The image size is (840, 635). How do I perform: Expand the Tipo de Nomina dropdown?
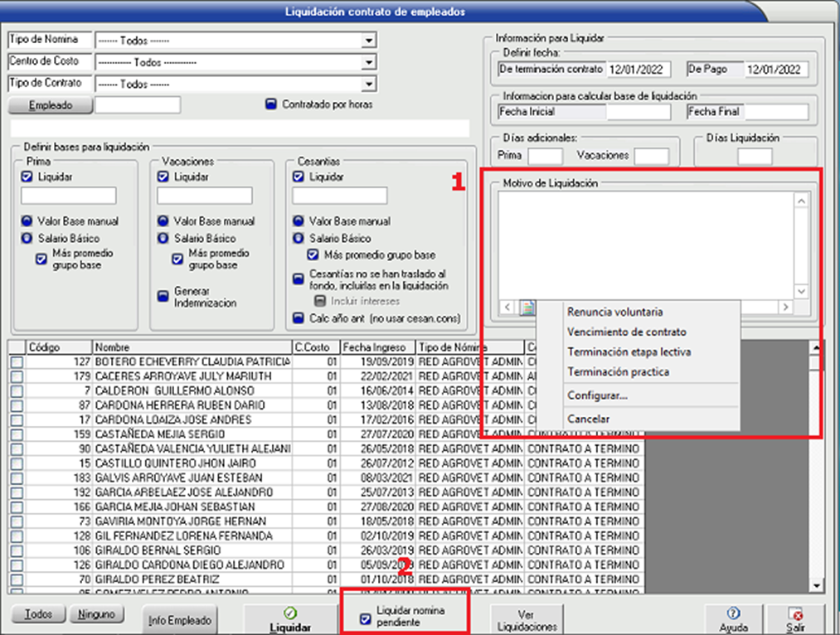pos(367,41)
